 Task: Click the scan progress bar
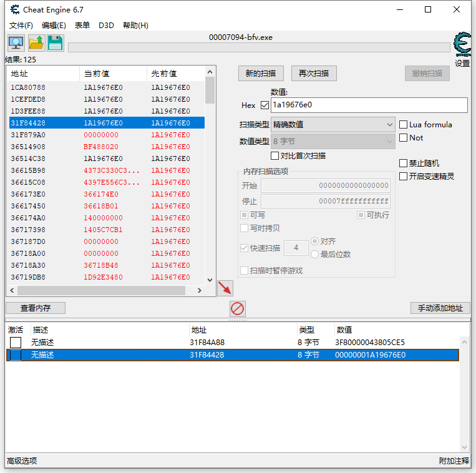259,47
